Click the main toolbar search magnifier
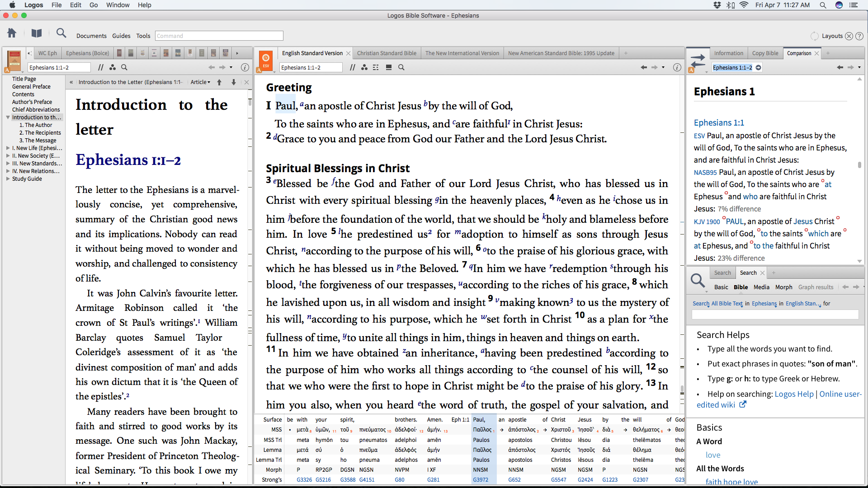Screen dimensions: 868x488 pyautogui.click(x=61, y=33)
